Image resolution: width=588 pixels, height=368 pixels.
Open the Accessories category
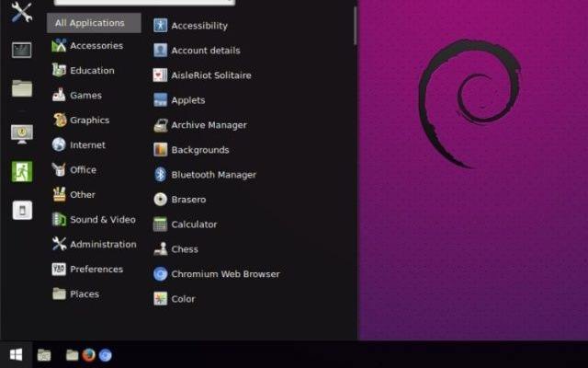[x=88, y=46]
